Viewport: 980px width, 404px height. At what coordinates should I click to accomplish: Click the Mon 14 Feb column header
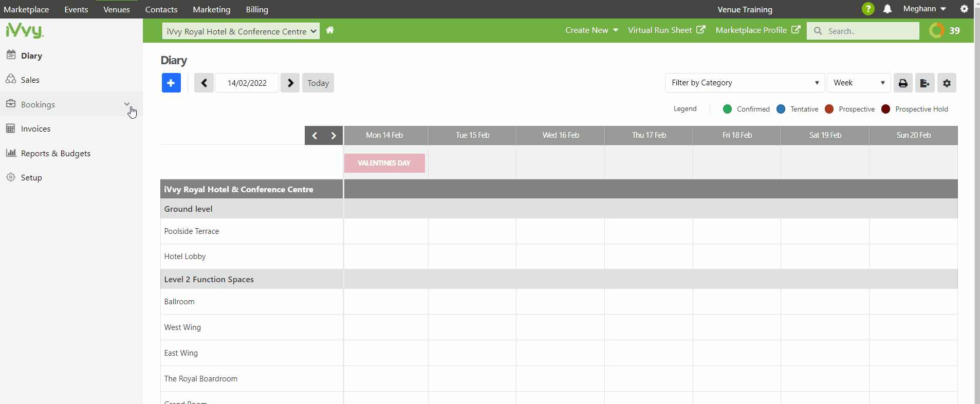pyautogui.click(x=385, y=135)
